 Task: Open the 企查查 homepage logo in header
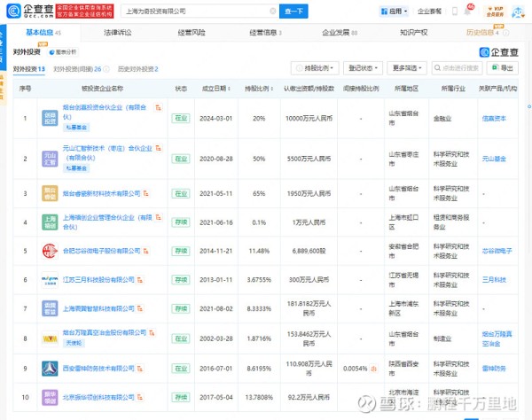(x=30, y=12)
